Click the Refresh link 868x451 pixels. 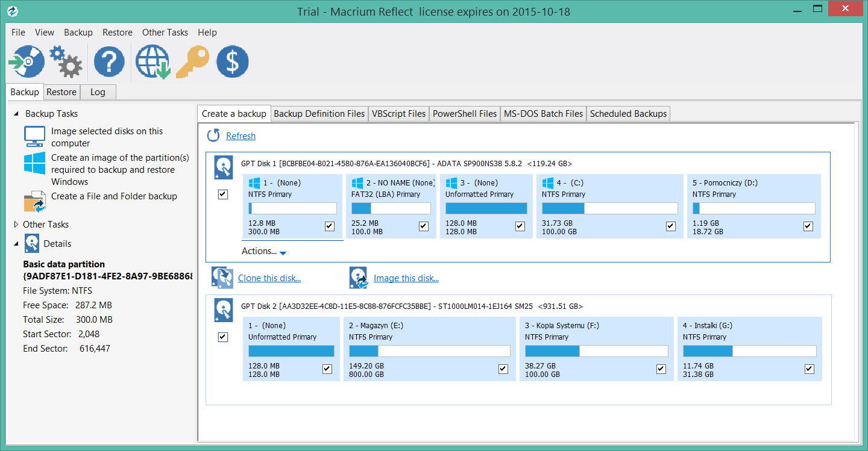[x=241, y=136]
